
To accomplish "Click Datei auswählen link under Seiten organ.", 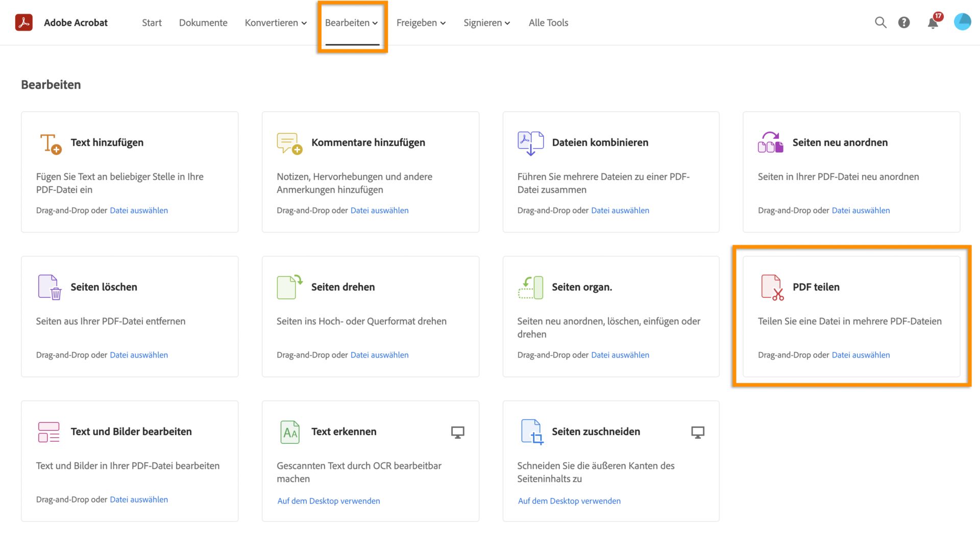I will tap(620, 355).
